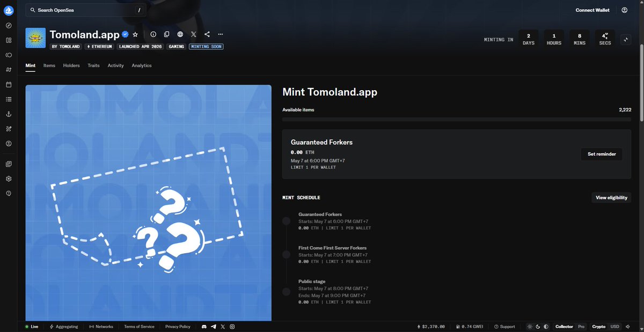Open the Swap arrows icon in sidebar
644x332 pixels.
pyautogui.click(x=9, y=70)
